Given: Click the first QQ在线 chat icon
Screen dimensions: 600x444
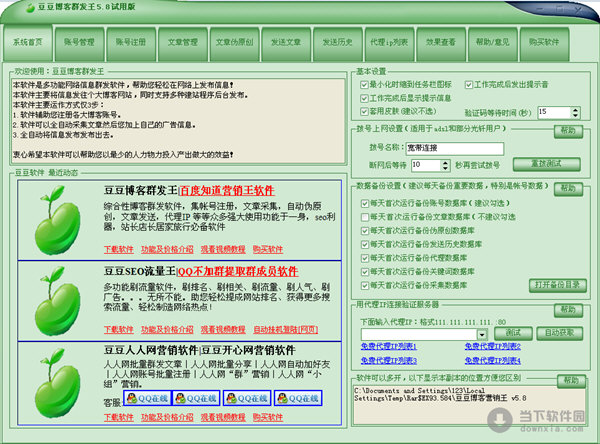Looking at the screenshot, I should [x=148, y=398].
